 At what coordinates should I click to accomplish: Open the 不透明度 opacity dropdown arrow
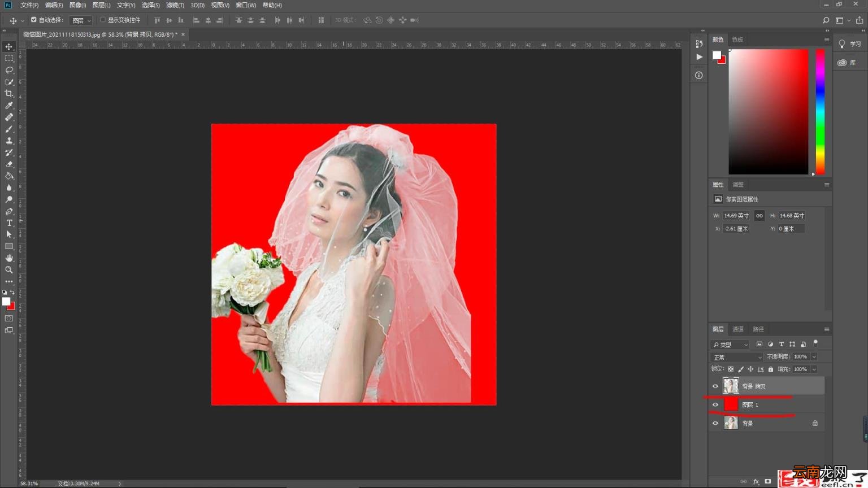point(814,357)
